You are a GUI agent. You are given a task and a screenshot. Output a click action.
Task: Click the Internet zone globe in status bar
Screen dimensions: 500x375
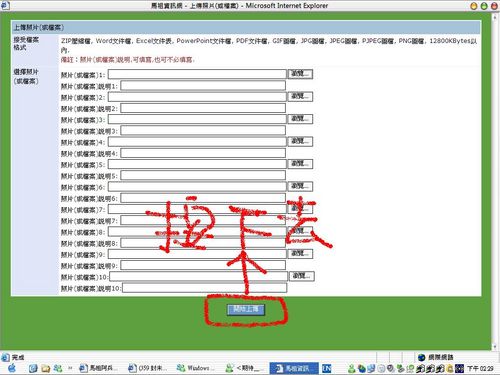[422, 357]
